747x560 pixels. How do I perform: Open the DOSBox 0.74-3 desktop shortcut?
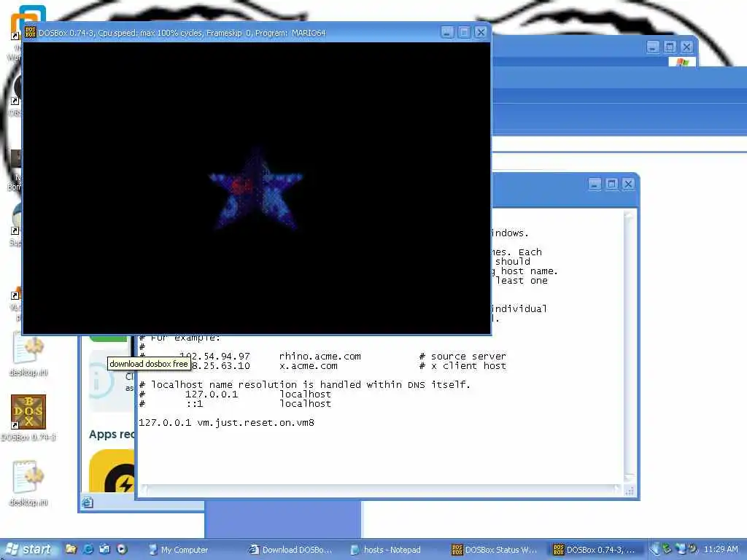point(28,418)
